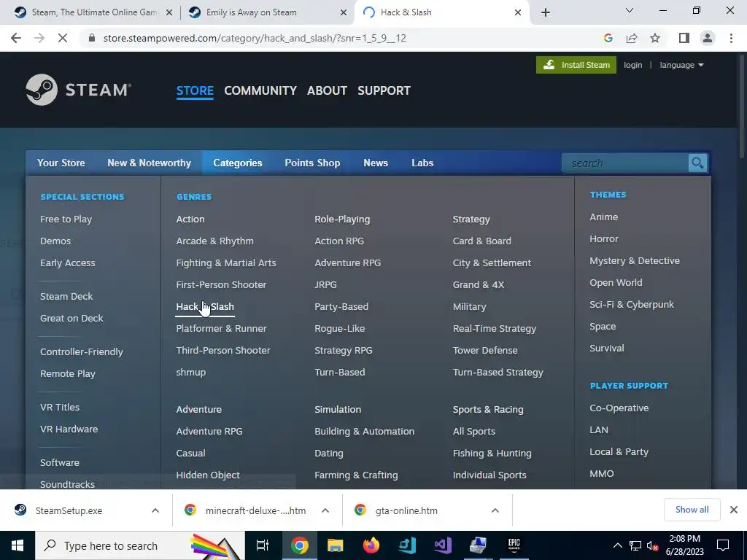Open New & Noteworthy menu
Viewport: 747px width, 560px height.
[149, 163]
